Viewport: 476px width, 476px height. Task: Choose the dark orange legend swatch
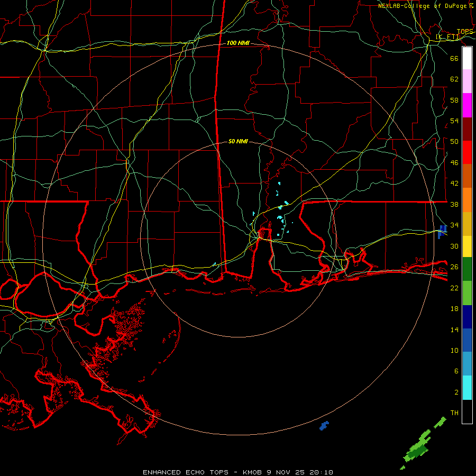coord(467,176)
